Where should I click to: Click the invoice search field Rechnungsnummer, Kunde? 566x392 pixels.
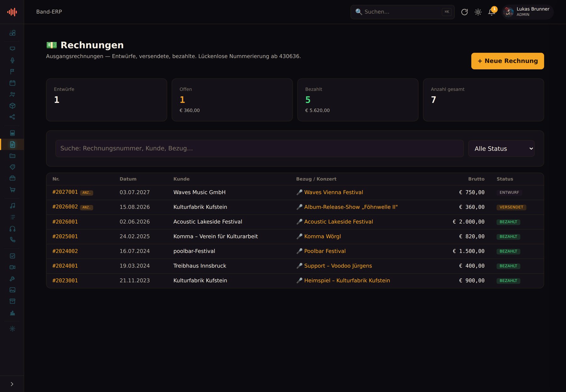259,148
